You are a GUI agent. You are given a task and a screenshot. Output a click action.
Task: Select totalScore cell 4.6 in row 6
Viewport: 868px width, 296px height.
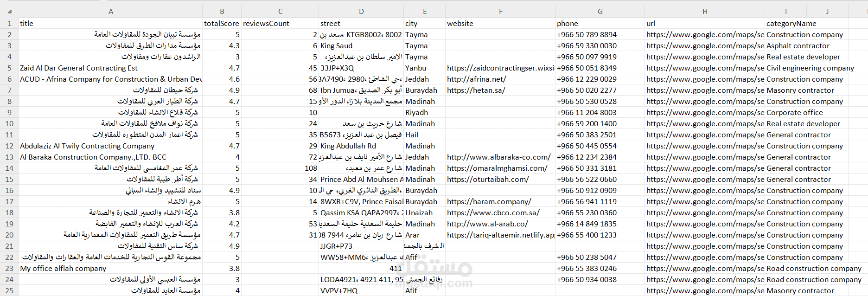coord(222,79)
